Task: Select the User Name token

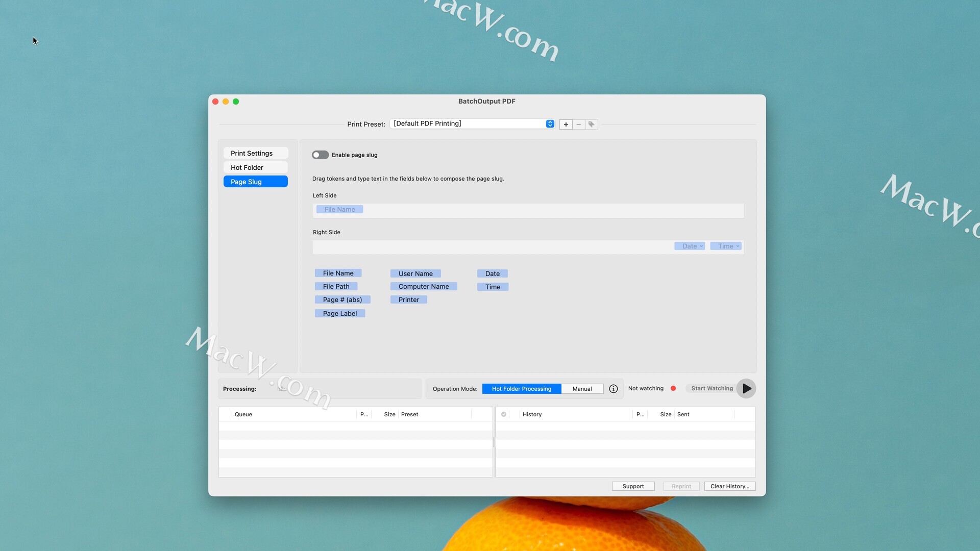Action: click(415, 274)
